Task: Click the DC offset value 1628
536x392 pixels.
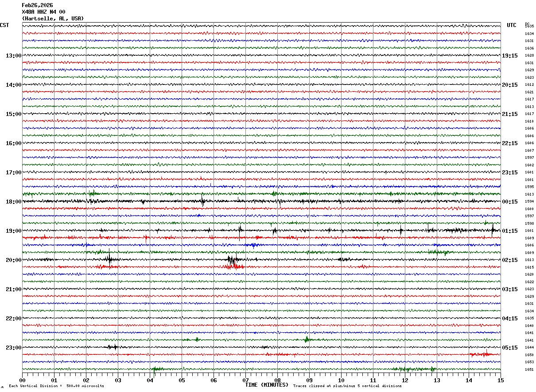Action: (529, 56)
